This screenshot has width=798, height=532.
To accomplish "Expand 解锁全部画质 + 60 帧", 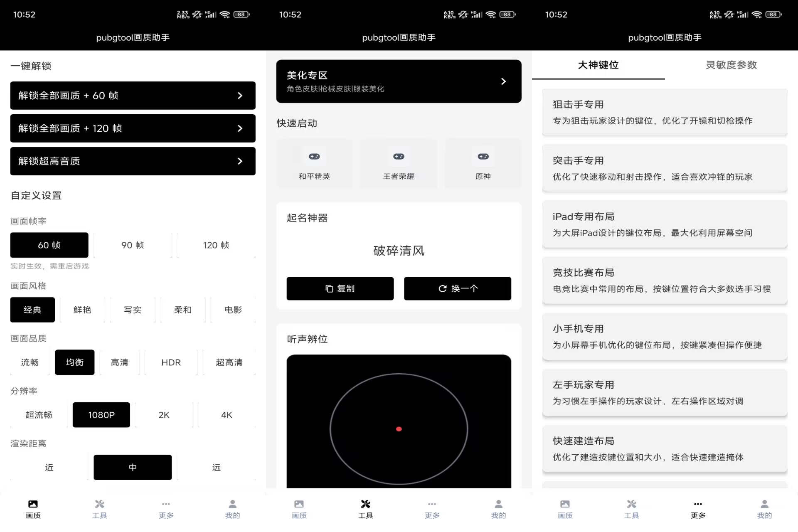I will click(x=133, y=96).
